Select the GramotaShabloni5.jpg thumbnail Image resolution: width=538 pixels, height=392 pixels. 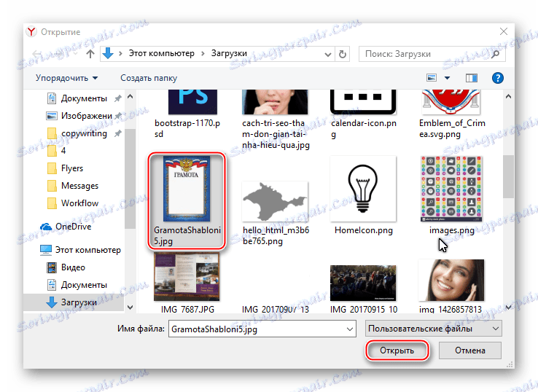tap(187, 189)
